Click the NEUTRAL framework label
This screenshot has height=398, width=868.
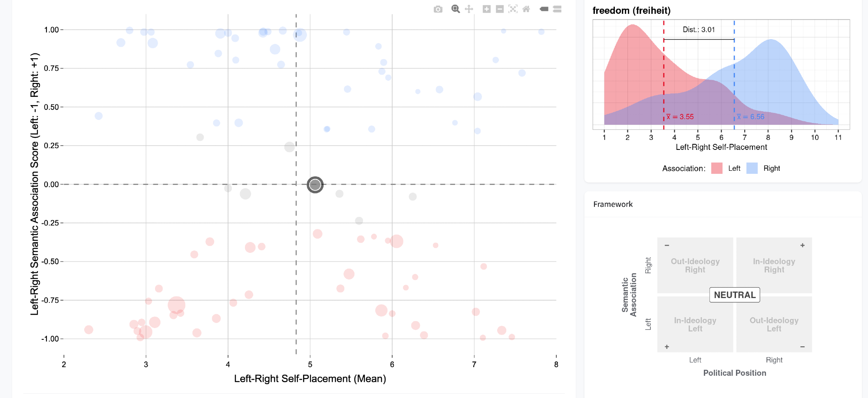tap(735, 295)
